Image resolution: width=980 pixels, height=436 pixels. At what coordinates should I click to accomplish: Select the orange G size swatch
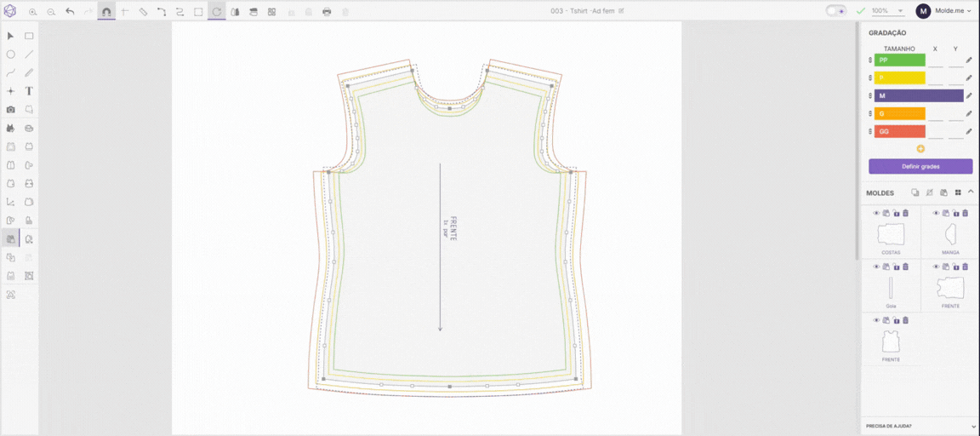point(899,114)
